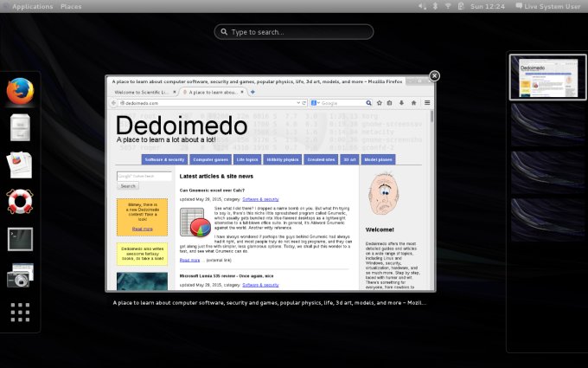Switch to the second workspace thumbnail
Image resolution: width=588 pixels, height=368 pixels.
(x=547, y=125)
